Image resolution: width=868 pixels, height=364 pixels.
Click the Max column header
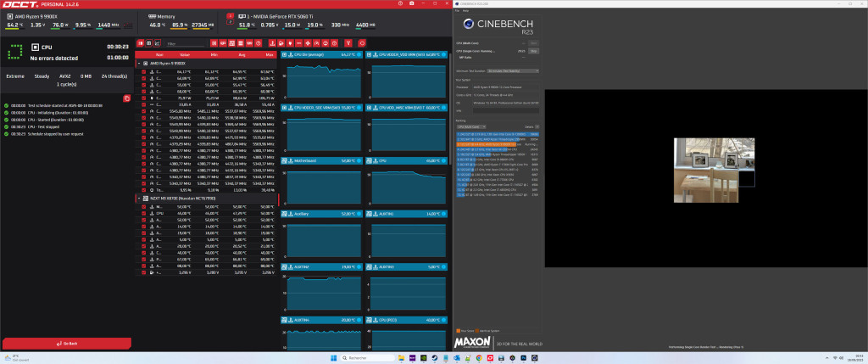[x=269, y=55]
